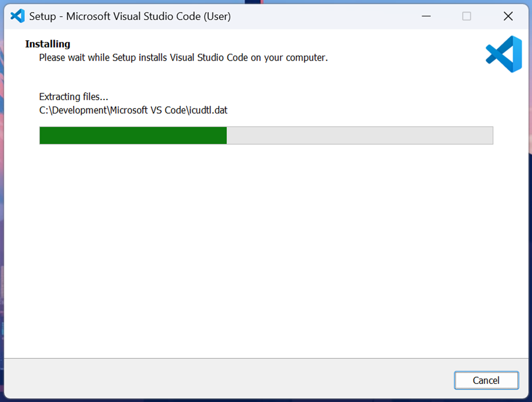Minimize the Setup window
532x402 pixels.
(x=426, y=16)
